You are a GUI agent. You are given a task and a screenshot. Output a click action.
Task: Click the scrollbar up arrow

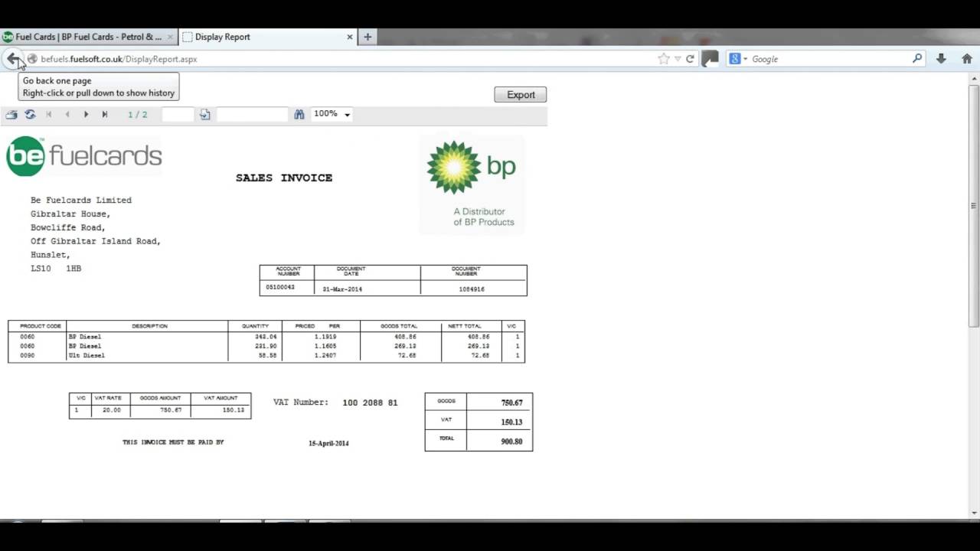tap(974, 79)
